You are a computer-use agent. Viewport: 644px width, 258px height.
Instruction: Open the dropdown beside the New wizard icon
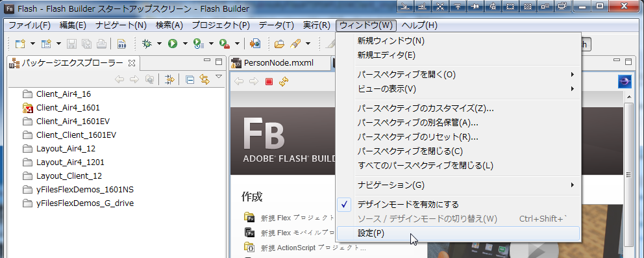[32, 44]
